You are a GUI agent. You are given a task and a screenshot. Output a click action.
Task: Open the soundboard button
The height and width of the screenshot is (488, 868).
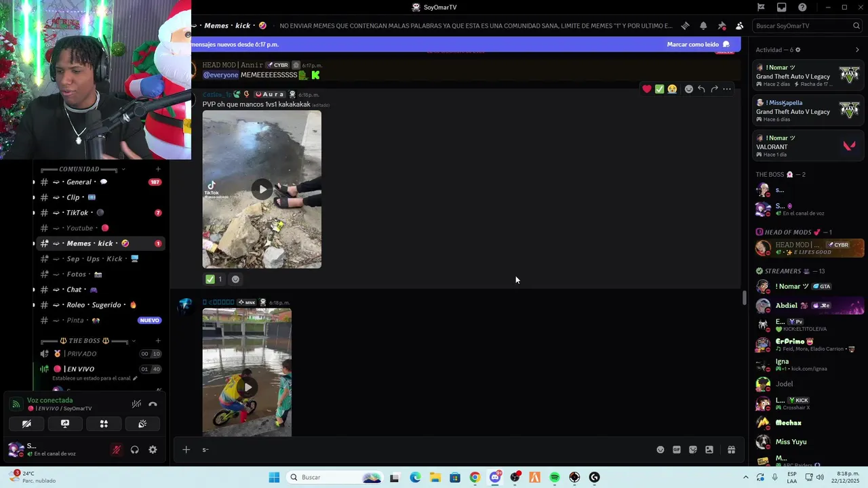point(142,424)
